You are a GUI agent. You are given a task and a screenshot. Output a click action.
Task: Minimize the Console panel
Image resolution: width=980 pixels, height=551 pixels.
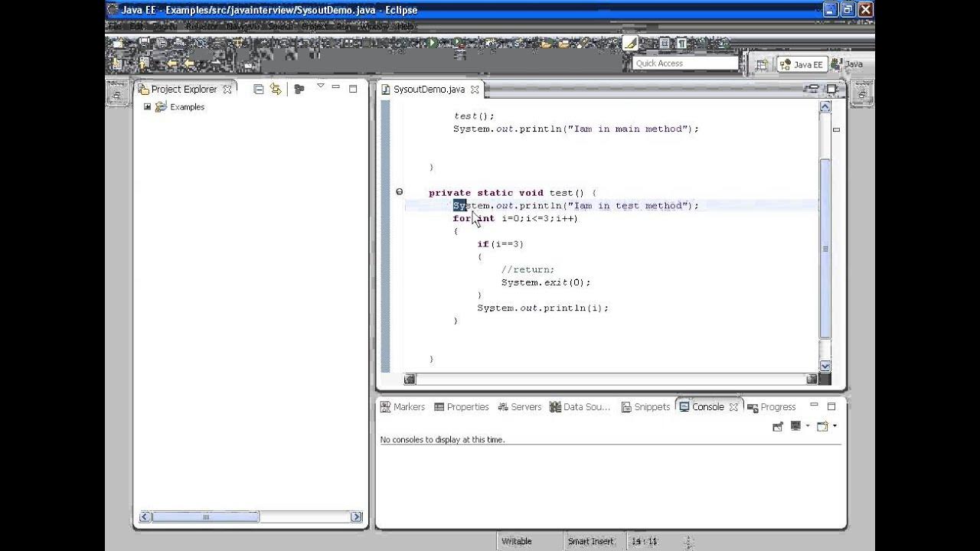[x=814, y=406]
